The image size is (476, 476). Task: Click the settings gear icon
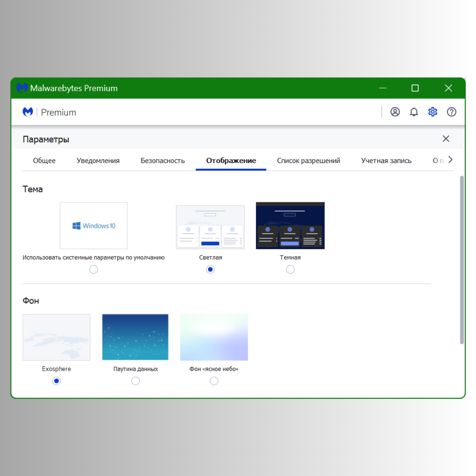(x=433, y=112)
